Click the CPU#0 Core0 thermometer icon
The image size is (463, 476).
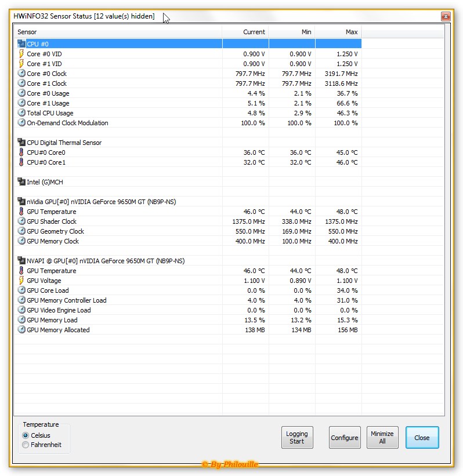[21, 152]
